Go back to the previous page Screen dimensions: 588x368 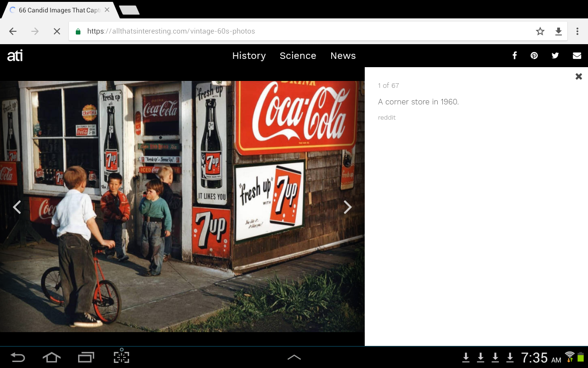coord(13,31)
